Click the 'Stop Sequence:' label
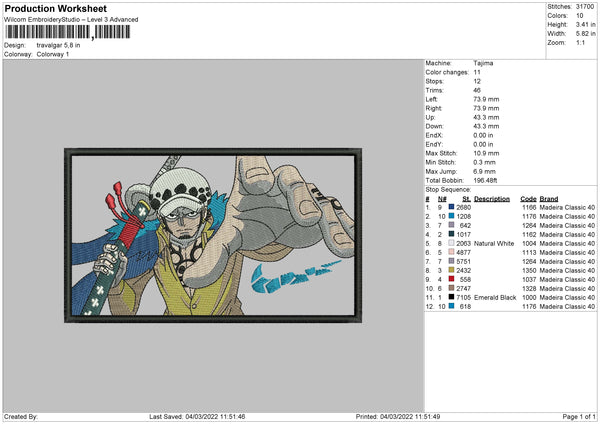This screenshot has height=424, width=600. [448, 189]
